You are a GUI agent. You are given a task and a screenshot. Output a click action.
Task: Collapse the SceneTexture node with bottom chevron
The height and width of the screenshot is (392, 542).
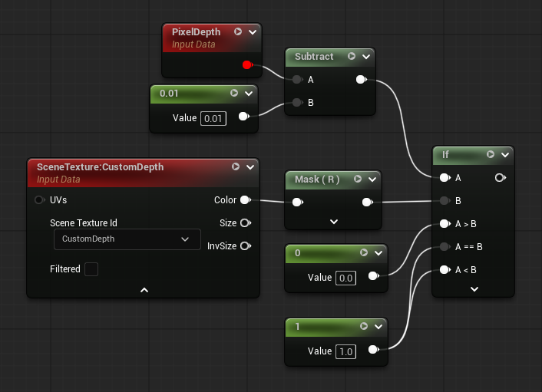tap(144, 290)
